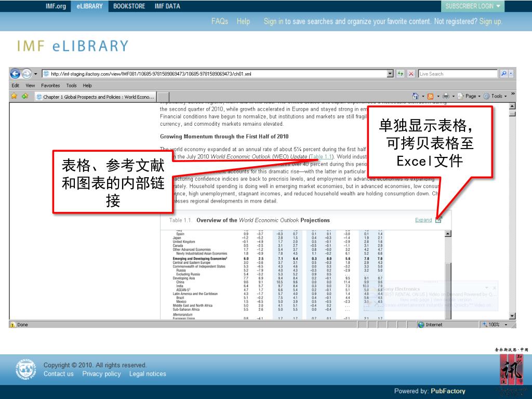Open the search provider dropdown arrow
The width and height of the screenshot is (532, 399).
point(511,74)
